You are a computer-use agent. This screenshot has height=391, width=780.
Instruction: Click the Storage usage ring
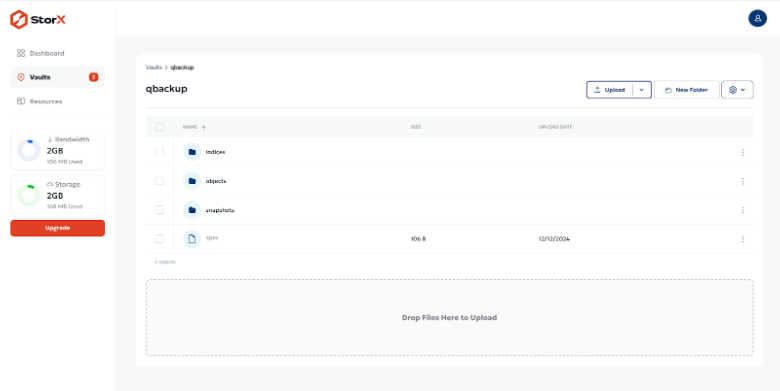pos(28,195)
